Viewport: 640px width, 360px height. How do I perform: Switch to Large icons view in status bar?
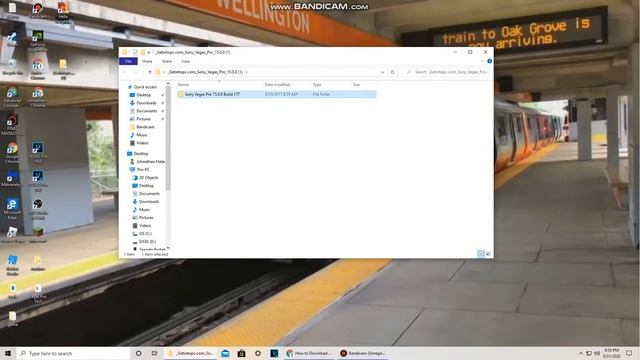488,254
